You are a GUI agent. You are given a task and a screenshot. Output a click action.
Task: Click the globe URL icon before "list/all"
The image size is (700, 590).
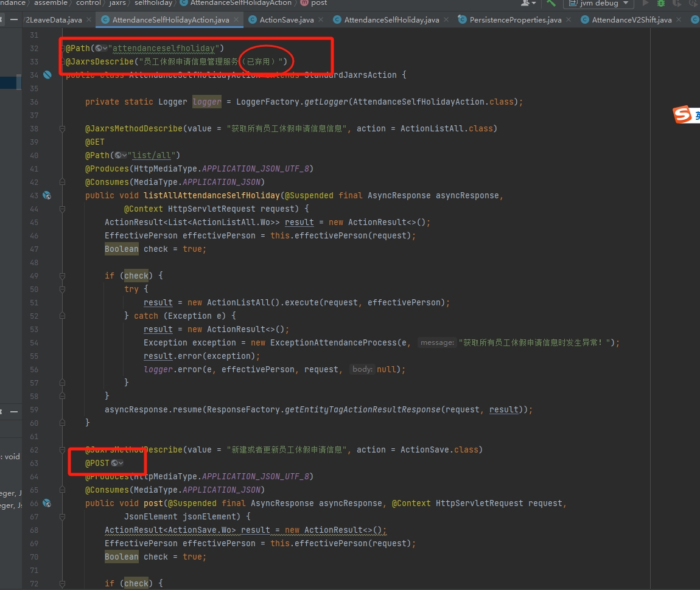tap(121, 155)
